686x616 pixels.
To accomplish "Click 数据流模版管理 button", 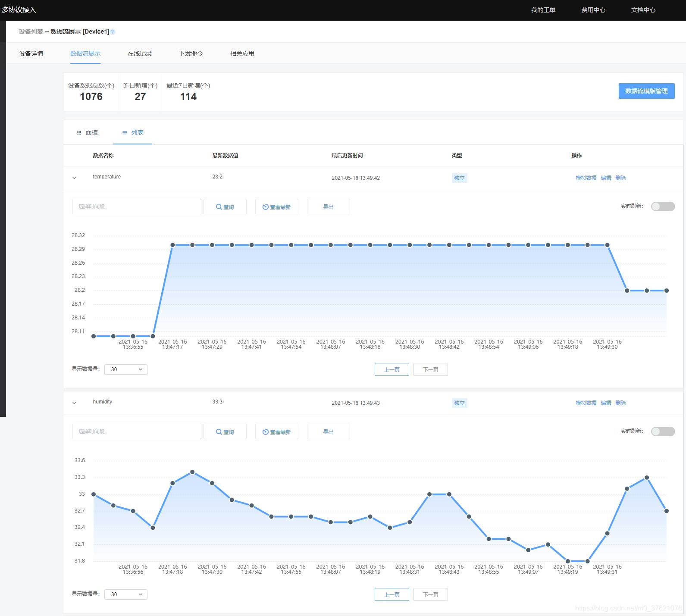I will tap(647, 91).
